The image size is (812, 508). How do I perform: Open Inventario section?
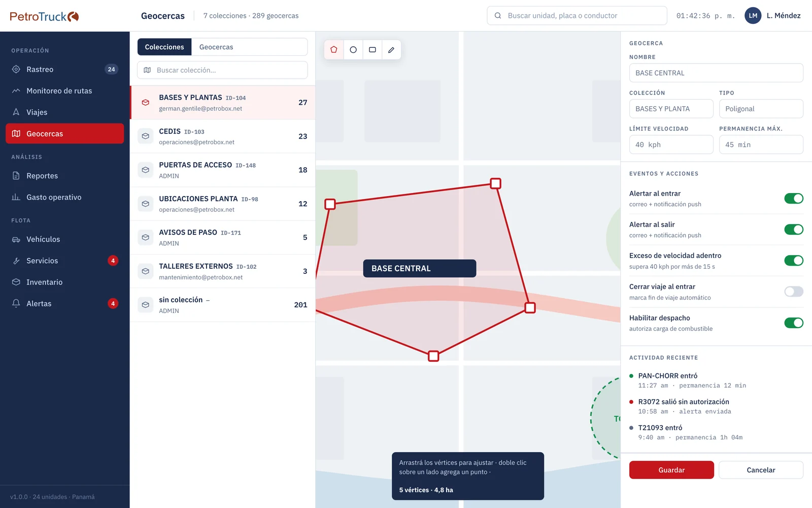point(65,282)
